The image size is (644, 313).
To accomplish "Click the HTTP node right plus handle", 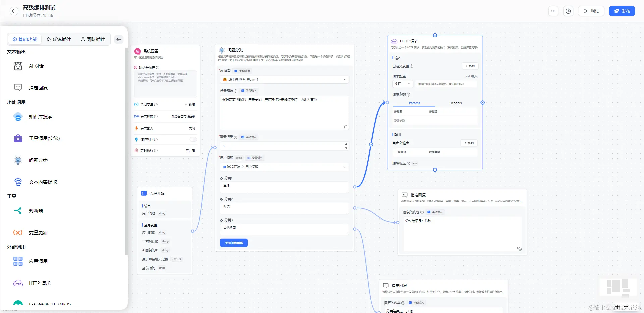I will 483,103.
